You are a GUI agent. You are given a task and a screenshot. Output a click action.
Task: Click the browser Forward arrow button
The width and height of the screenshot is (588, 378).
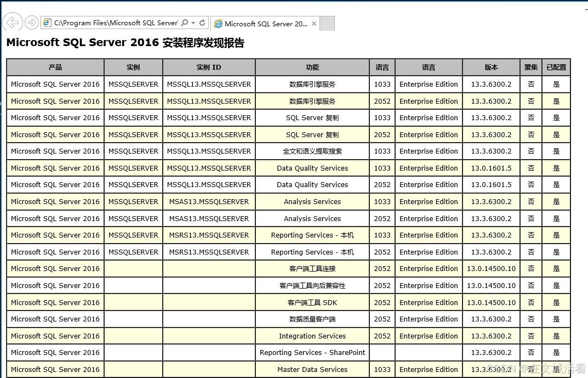coord(32,23)
